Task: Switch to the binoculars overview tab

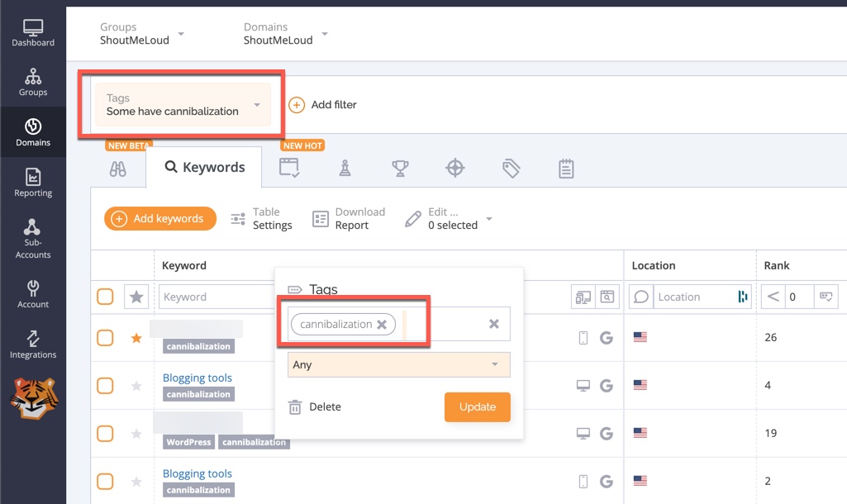Action: [118, 169]
